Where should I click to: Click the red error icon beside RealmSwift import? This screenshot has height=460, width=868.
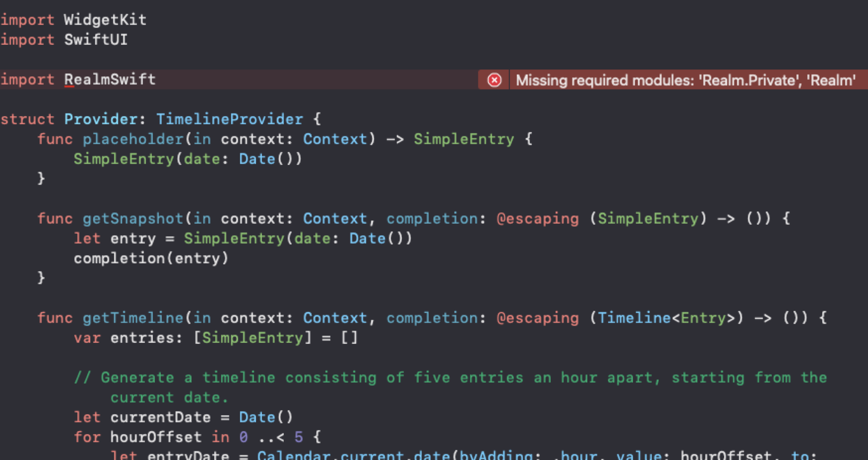(x=494, y=80)
